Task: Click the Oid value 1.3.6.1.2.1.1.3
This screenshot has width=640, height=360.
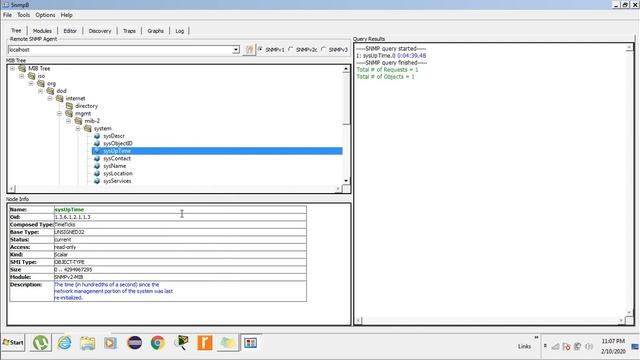Action: coord(73,217)
